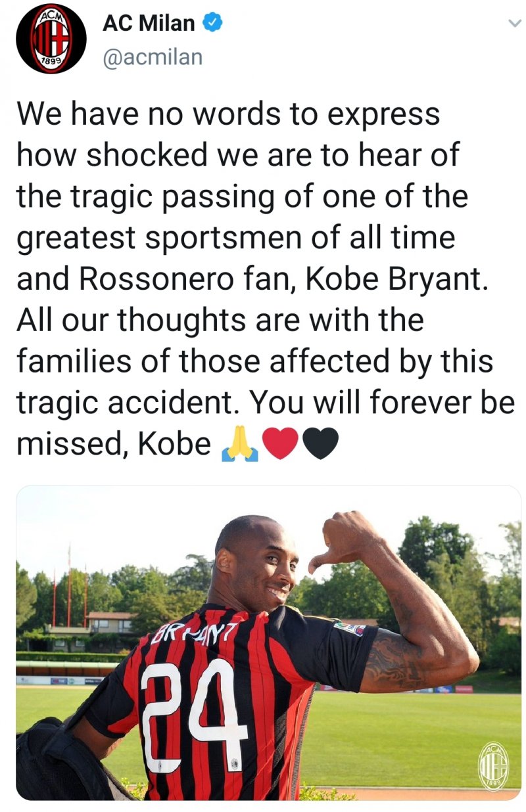Click the red heart emoji

point(279,444)
